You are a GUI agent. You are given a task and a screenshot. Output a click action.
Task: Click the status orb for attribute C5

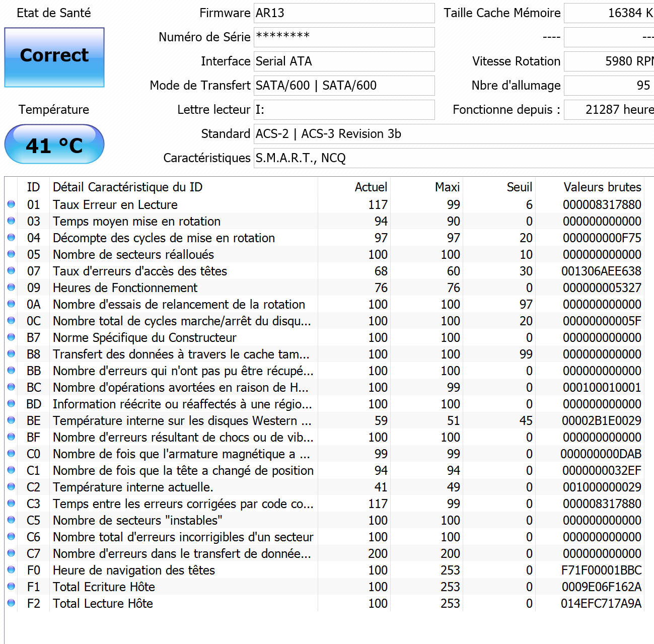click(x=11, y=520)
